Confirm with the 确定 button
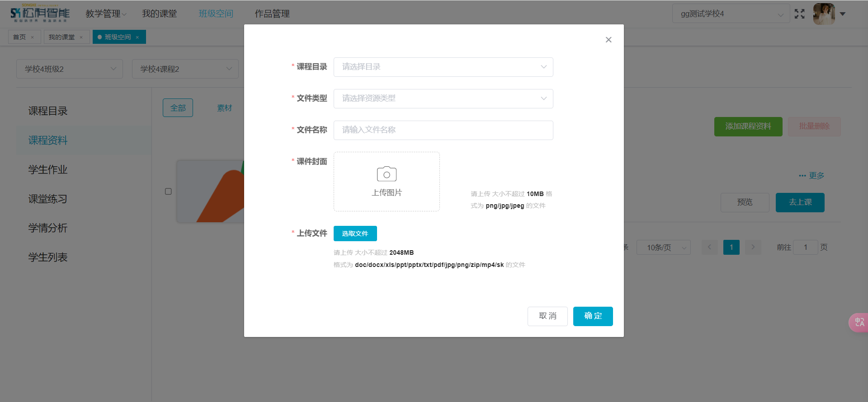The width and height of the screenshot is (868, 402). click(x=593, y=316)
